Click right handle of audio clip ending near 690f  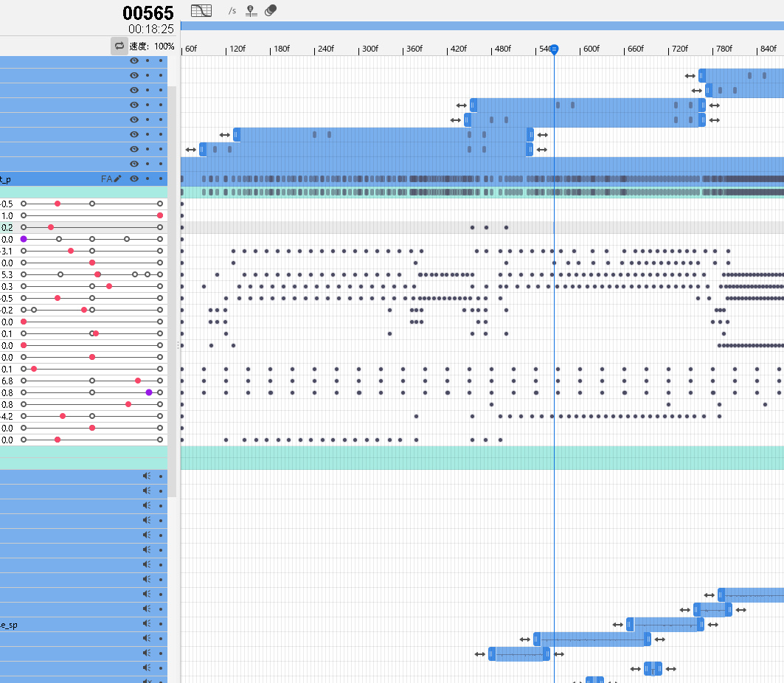click(648, 639)
